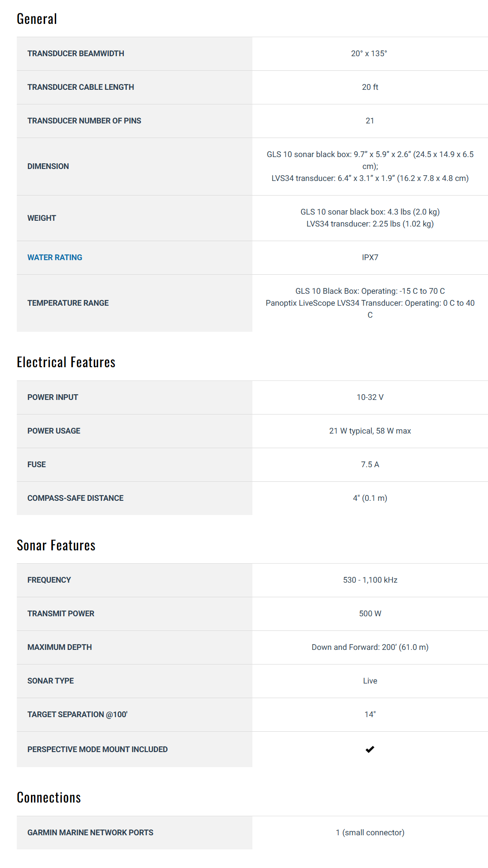Select the Transducer Beamwidth label
Image resolution: width=488 pixels, height=868 pixels.
(76, 54)
